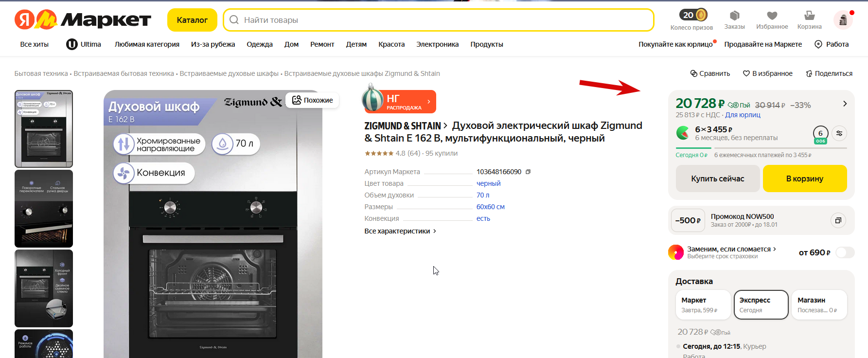868x358 pixels.
Task: Click the star rating 4.8
Action: coord(385,153)
